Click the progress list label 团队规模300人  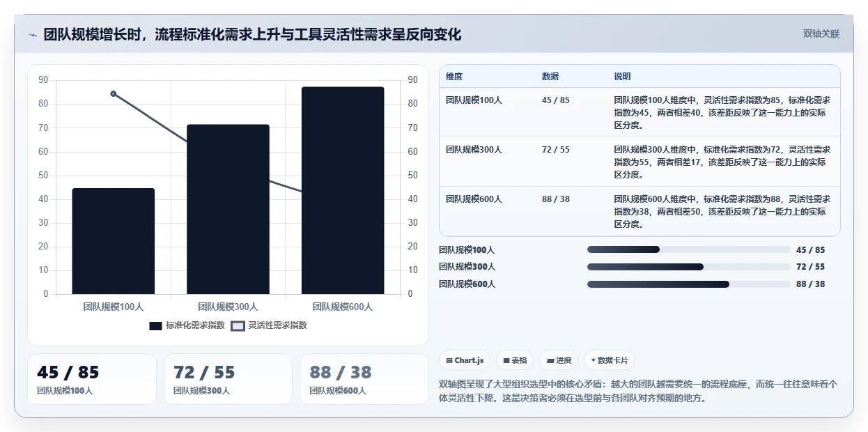(467, 267)
